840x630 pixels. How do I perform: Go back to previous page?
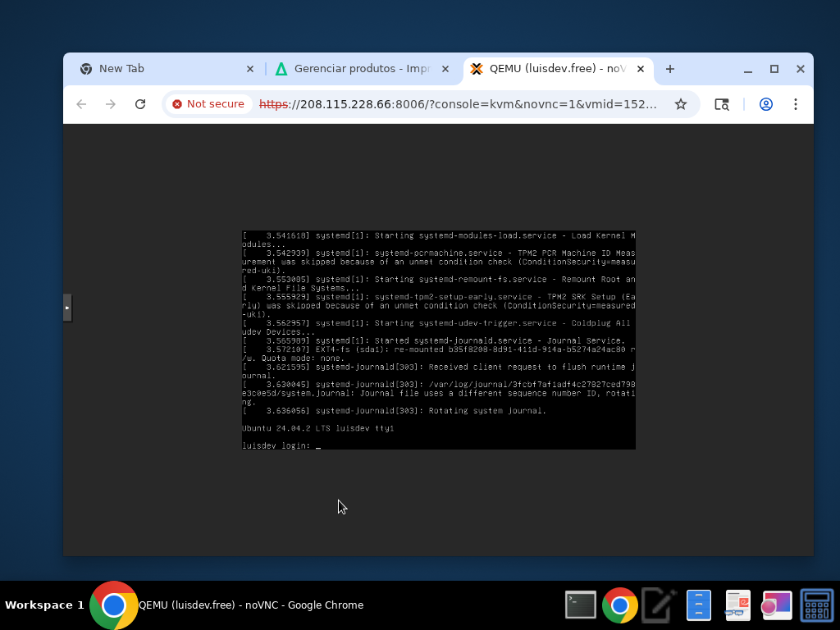(x=81, y=104)
